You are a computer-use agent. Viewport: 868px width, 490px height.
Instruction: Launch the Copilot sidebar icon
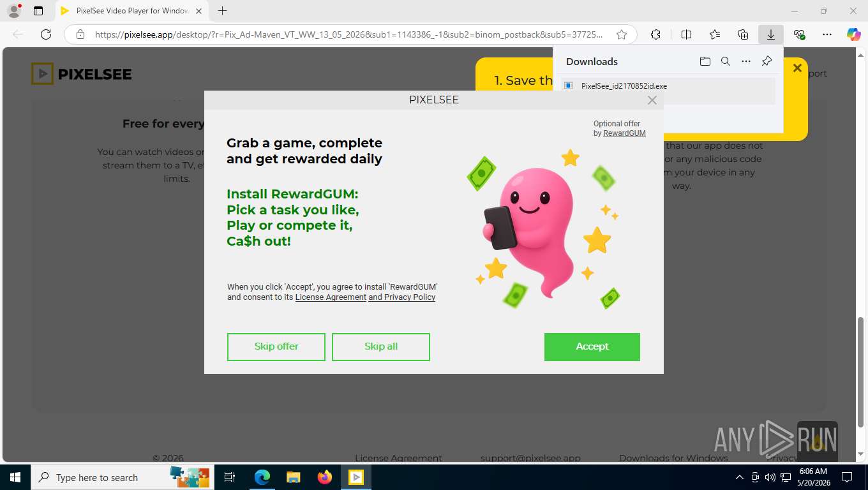click(854, 34)
